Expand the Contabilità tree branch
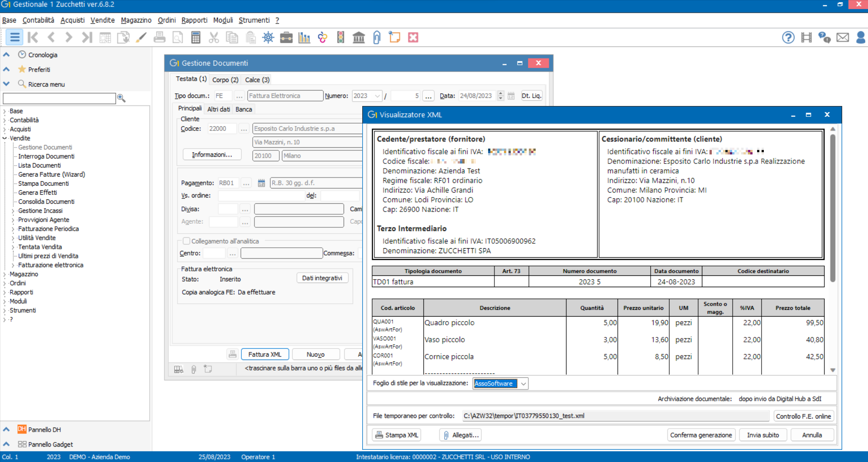Viewport: 868px width, 462px height. 5,120
